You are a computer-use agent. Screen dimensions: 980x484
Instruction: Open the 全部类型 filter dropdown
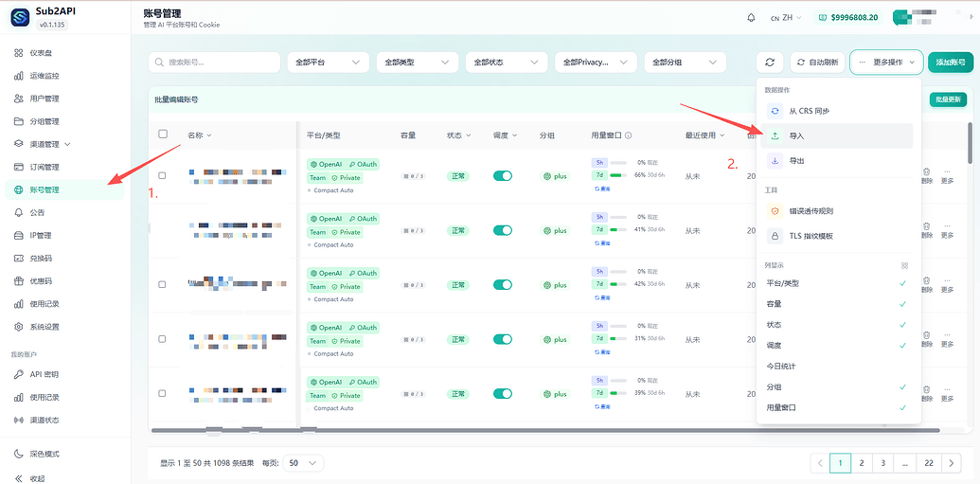(x=418, y=63)
